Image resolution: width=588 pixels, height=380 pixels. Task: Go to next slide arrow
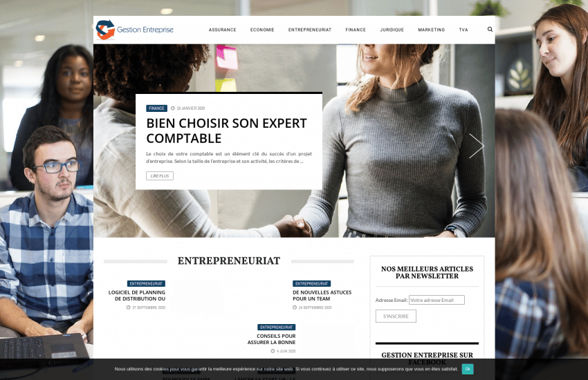(x=476, y=146)
